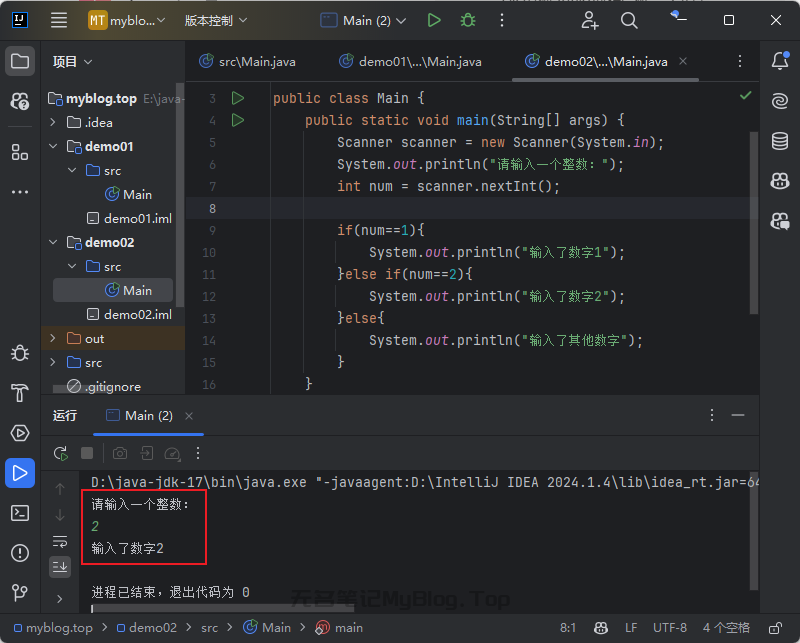Viewport: 800px width, 643px height.
Task: Change the UTF-8 file encoding
Action: [x=670, y=628]
